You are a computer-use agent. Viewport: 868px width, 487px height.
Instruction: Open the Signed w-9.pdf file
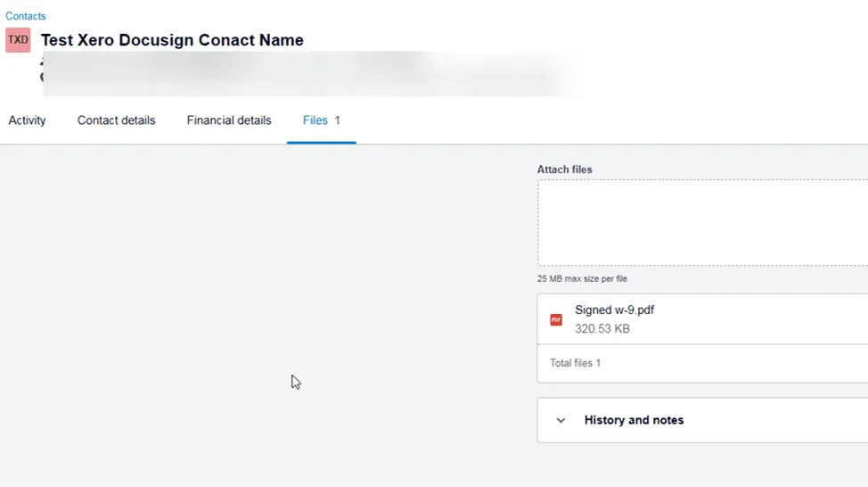pos(615,310)
